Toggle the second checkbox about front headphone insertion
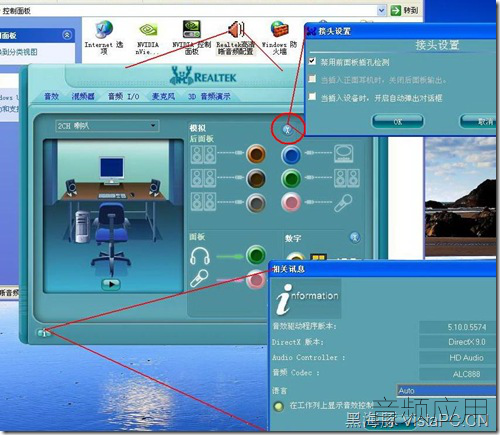The image size is (500, 435). [312, 79]
